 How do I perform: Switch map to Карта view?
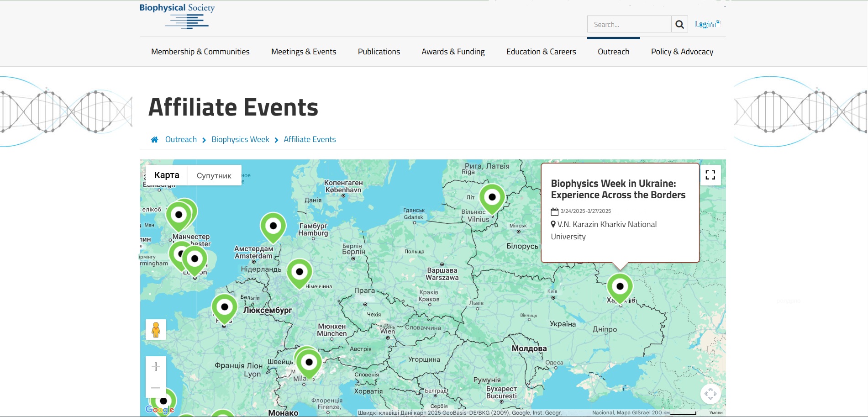click(167, 175)
